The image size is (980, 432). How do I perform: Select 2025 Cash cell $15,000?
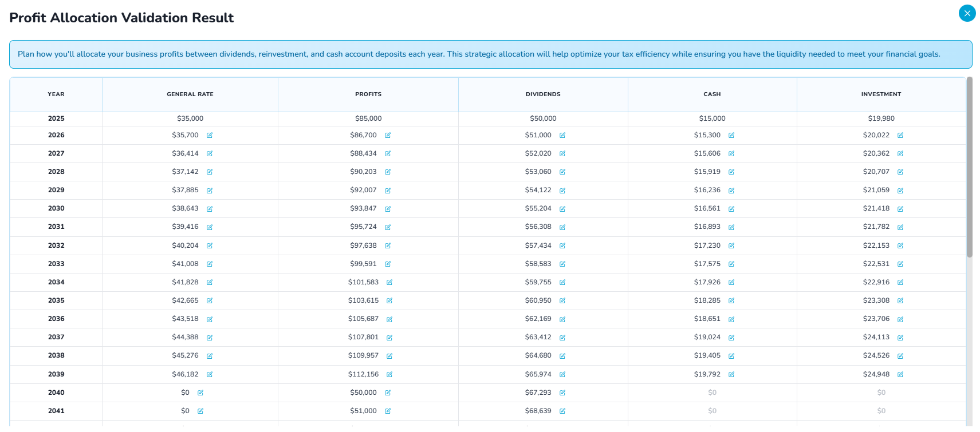click(713, 118)
